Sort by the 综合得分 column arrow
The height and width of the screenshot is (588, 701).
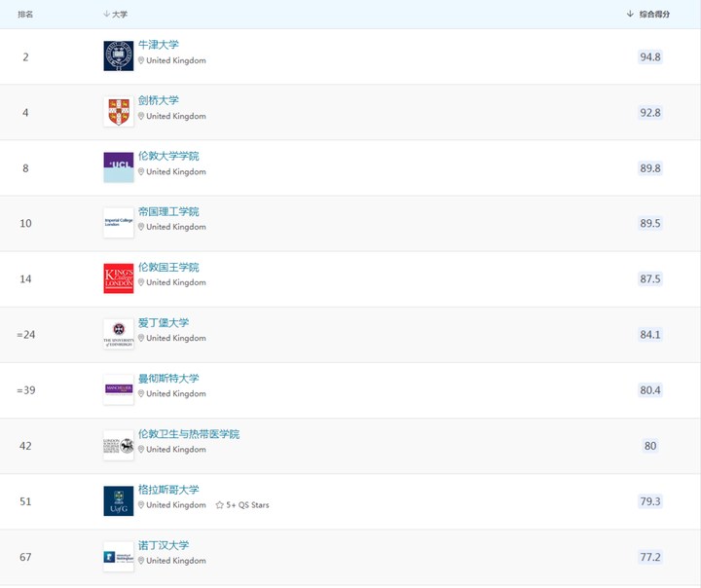click(x=630, y=14)
